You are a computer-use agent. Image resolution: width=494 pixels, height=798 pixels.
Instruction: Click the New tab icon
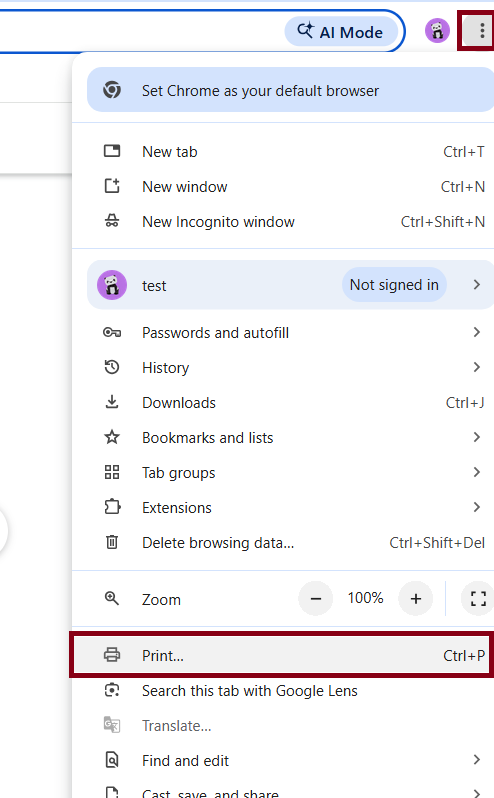(x=112, y=151)
